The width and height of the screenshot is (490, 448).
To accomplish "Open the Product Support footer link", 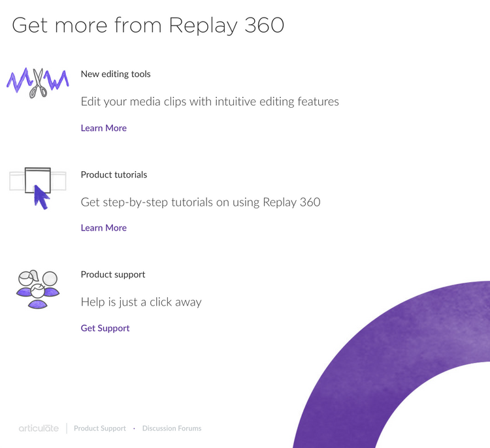I will click(100, 428).
